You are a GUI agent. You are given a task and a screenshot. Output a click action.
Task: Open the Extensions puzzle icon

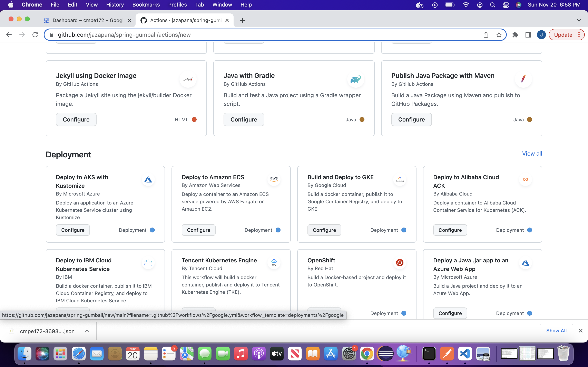tap(515, 35)
